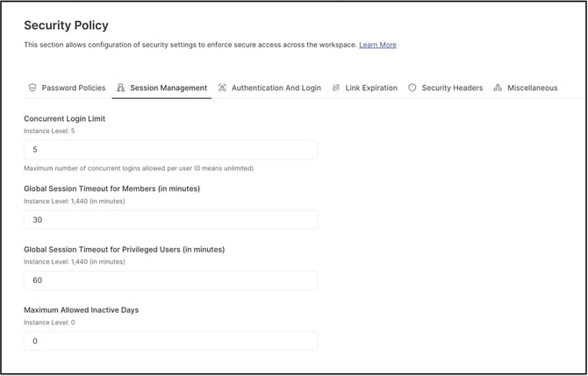Click the Miscellaneous circles icon
Image resolution: width=588 pixels, height=376 pixels.
click(498, 88)
